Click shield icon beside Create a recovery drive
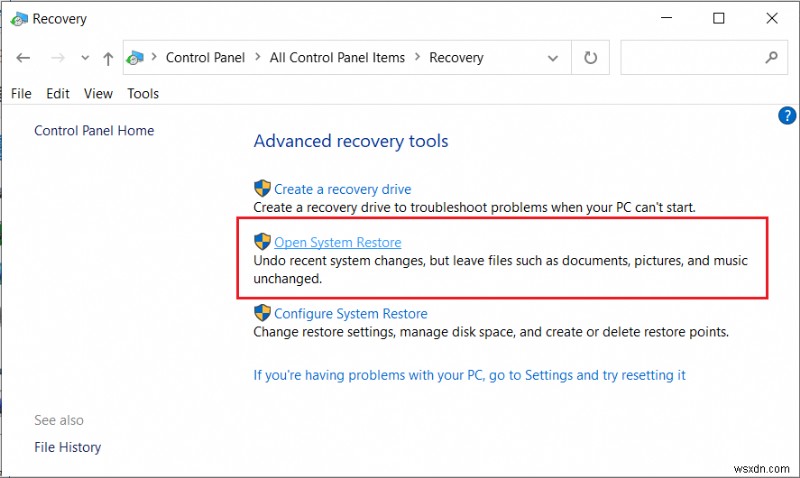 [x=262, y=188]
